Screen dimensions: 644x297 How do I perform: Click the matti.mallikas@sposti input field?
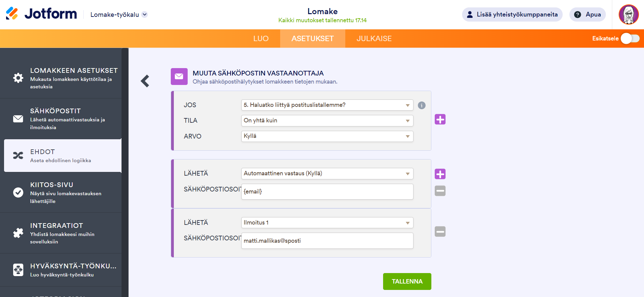click(x=327, y=241)
